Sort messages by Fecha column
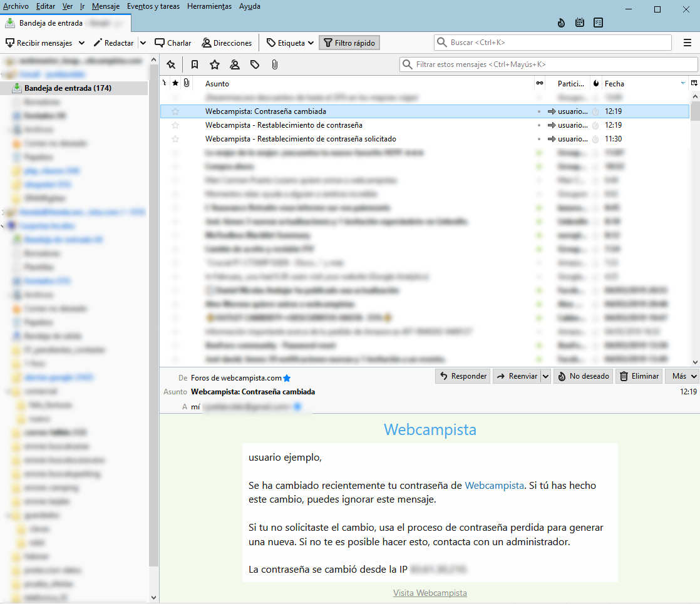 [x=615, y=83]
